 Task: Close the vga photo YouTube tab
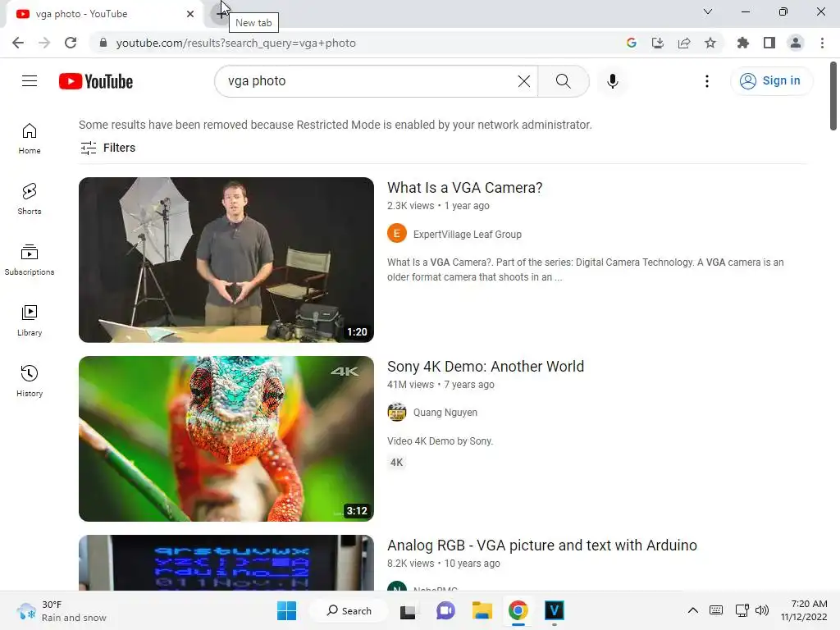[190, 14]
